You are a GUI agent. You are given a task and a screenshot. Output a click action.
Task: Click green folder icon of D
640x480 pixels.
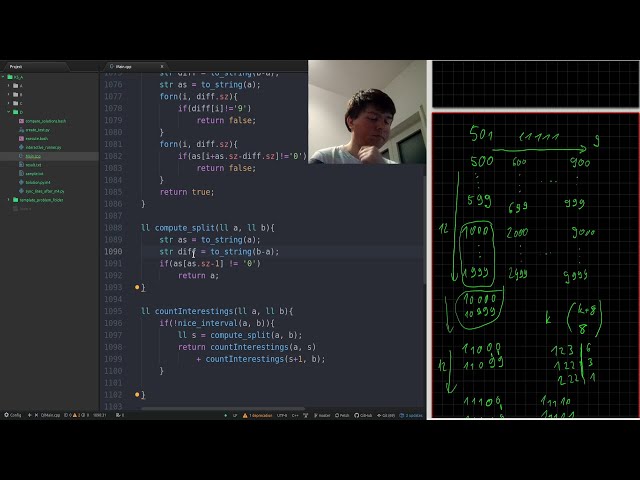[16, 112]
